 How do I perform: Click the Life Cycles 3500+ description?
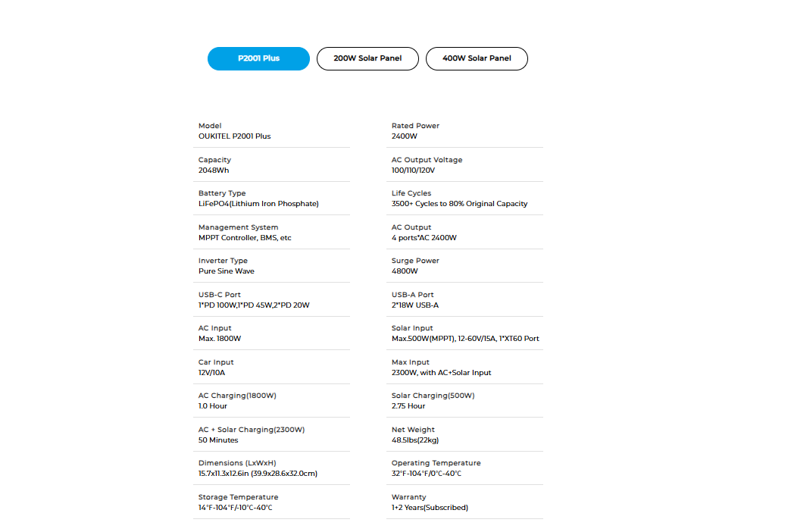tap(459, 204)
